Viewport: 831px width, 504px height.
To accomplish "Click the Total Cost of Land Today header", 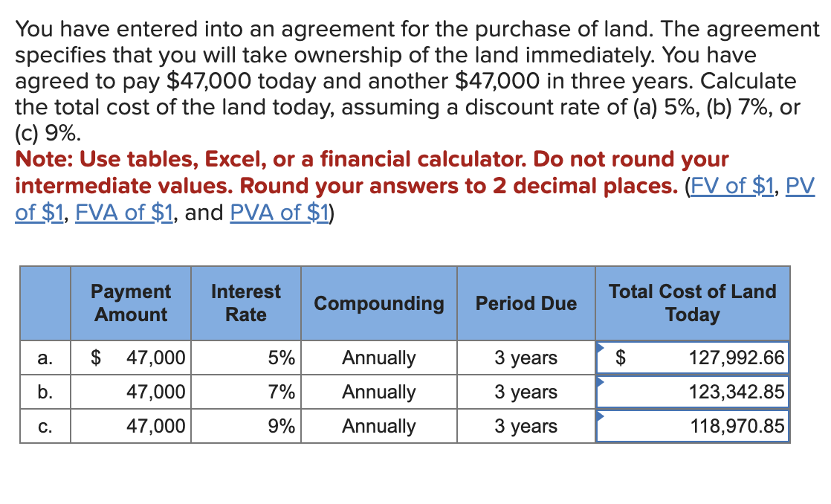I will point(692,303).
